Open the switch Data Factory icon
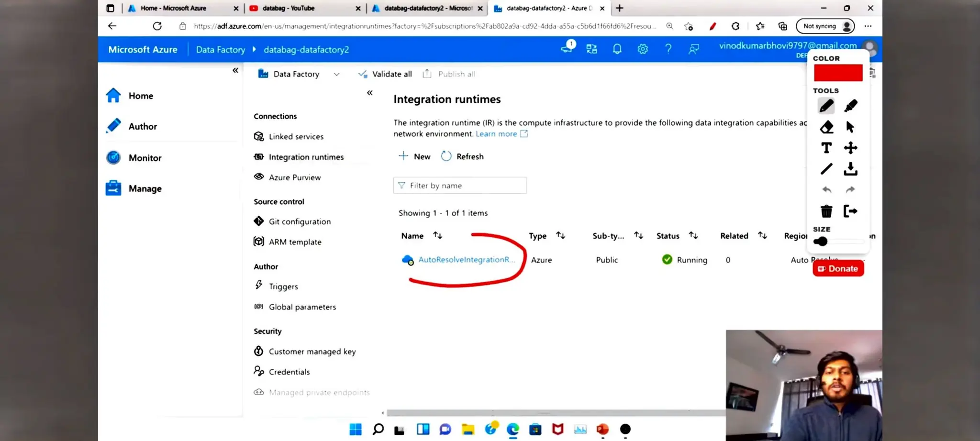This screenshot has width=980, height=441. coord(592,49)
